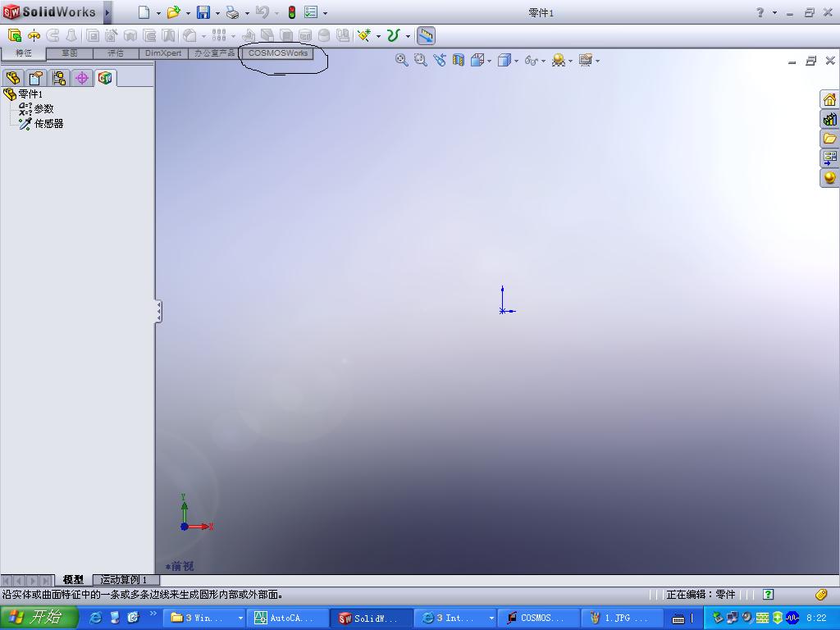Click the Open file folder icon
The width and height of the screenshot is (840, 630).
point(173,12)
